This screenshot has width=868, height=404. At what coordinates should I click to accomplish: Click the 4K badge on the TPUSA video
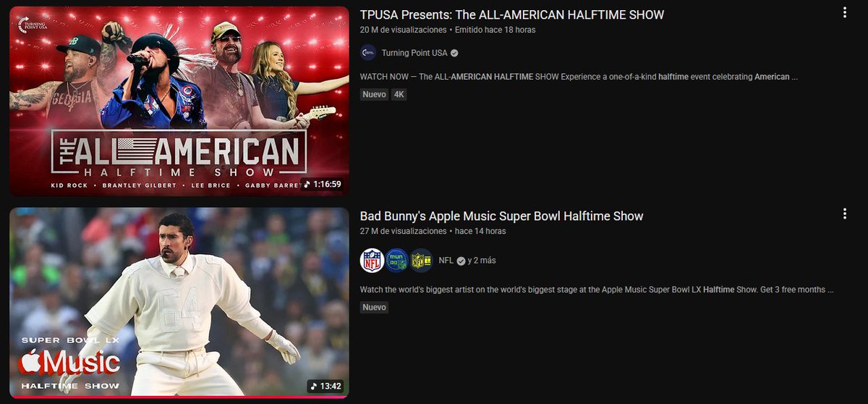[x=399, y=94]
